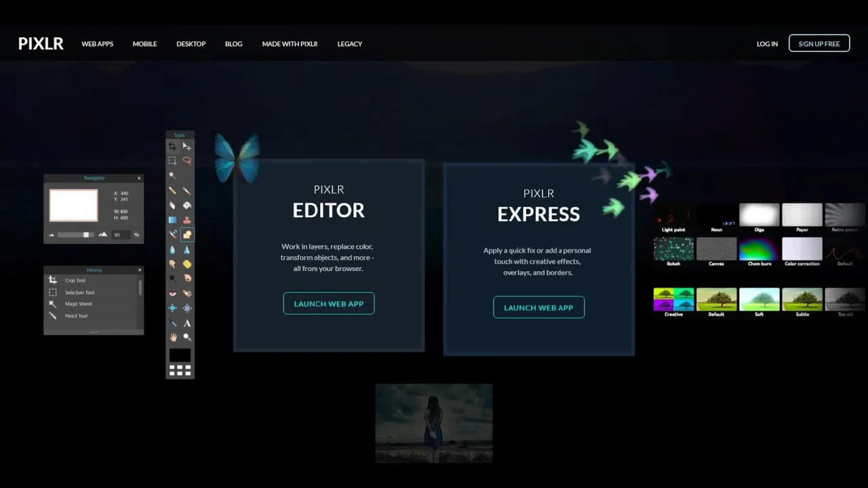Screen dimensions: 868x488
Task: Open Made With Pixlr page
Action: click(290, 44)
